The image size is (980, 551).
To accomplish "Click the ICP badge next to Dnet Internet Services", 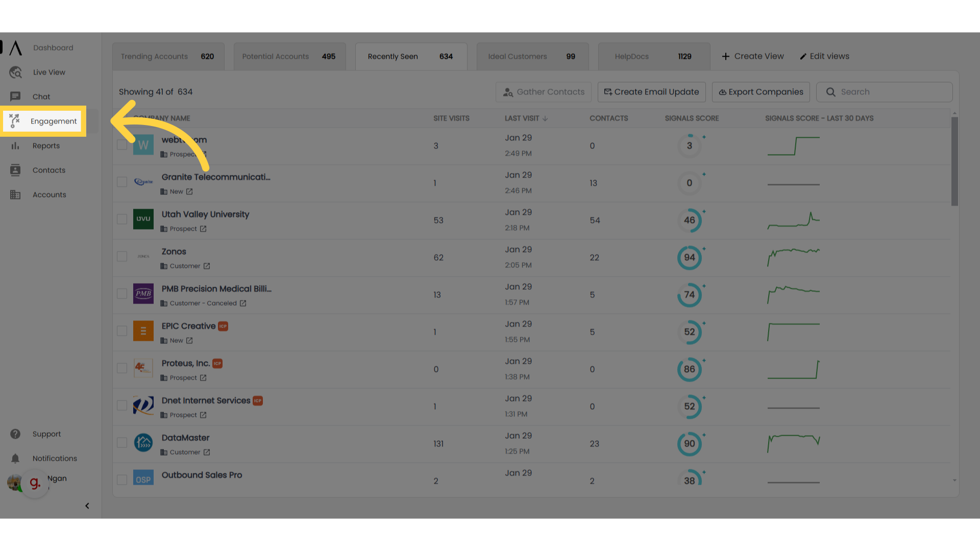I will click(258, 401).
